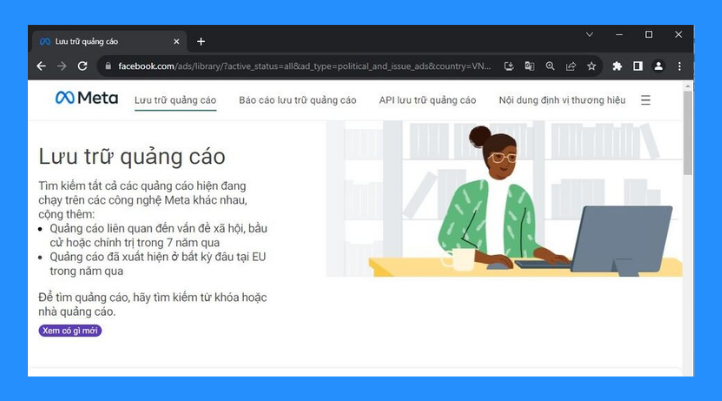
Task: Go back with the browser back arrow
Action: 41,66
